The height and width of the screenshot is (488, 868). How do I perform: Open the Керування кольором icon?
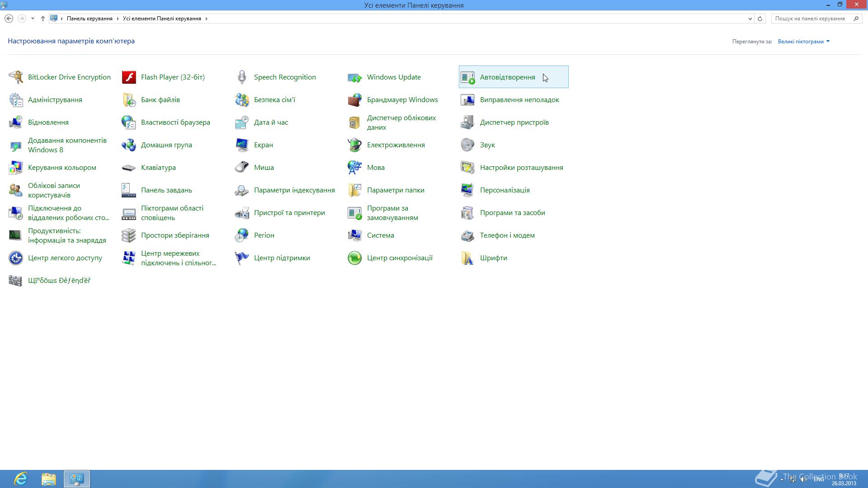(16, 168)
